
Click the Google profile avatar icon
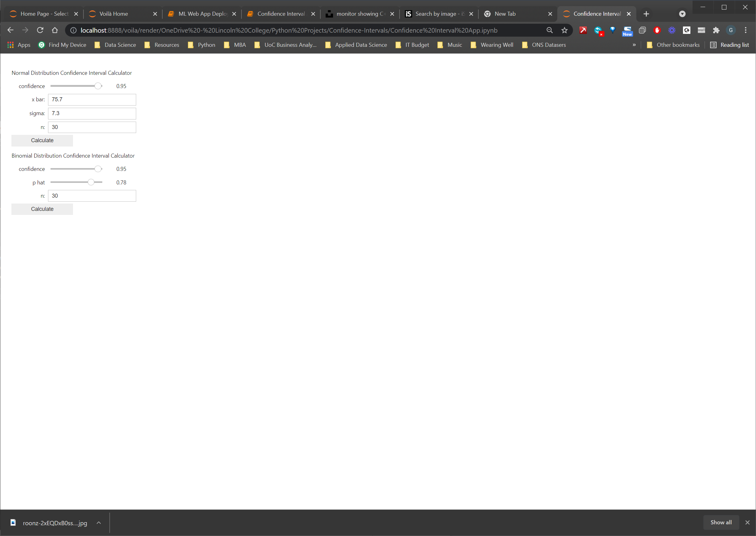tap(730, 30)
